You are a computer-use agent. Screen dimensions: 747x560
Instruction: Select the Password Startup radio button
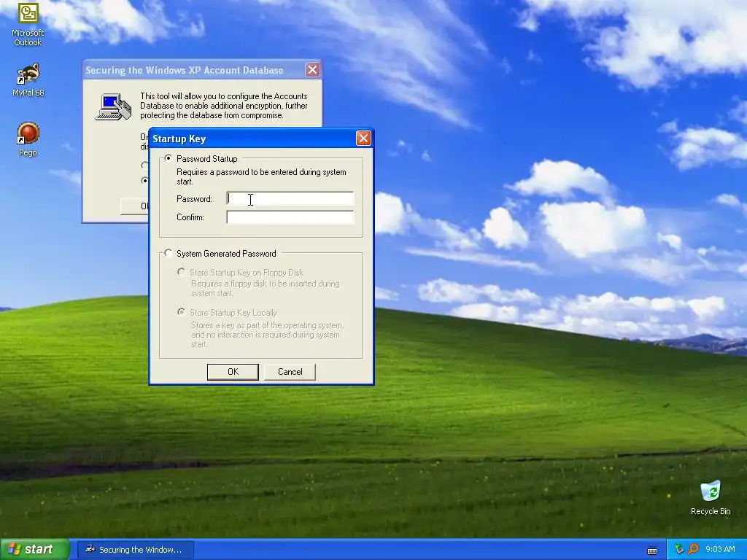tap(169, 158)
